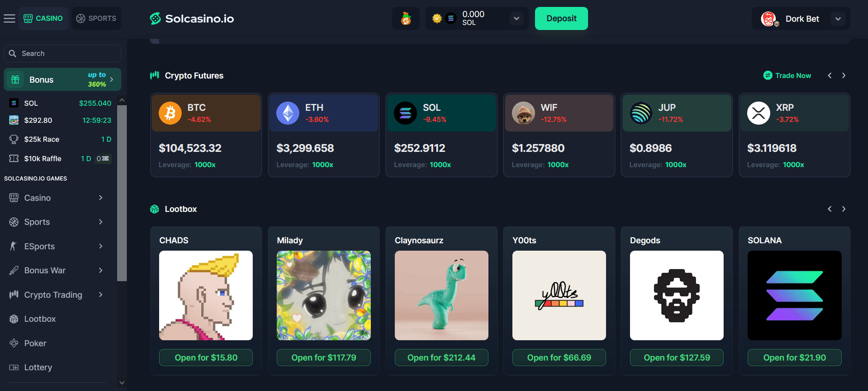Switch to the SPORTS tab
This screenshot has height=391, width=868.
click(96, 18)
